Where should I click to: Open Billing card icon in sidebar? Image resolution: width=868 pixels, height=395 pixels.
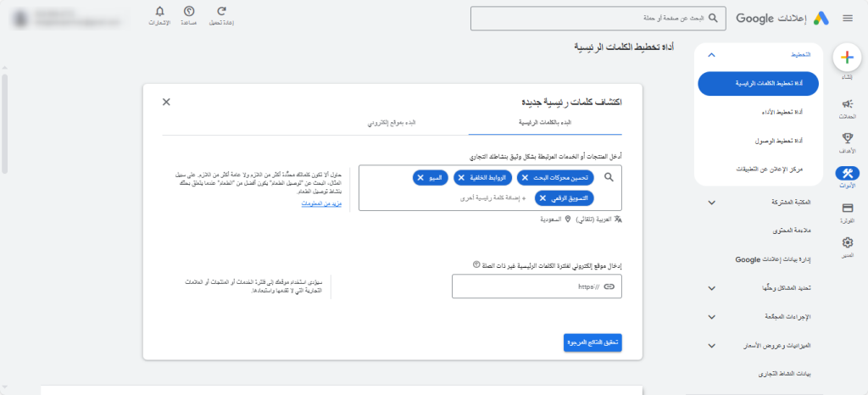point(846,208)
